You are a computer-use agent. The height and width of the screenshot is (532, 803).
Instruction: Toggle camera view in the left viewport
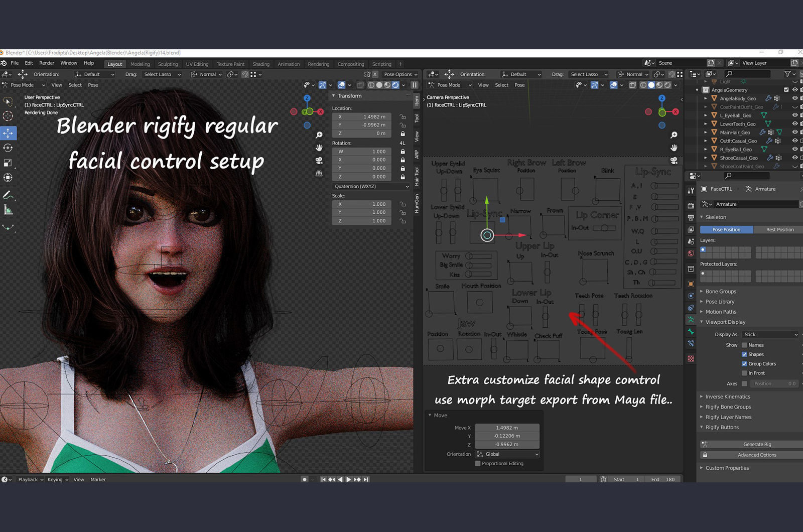point(319,161)
